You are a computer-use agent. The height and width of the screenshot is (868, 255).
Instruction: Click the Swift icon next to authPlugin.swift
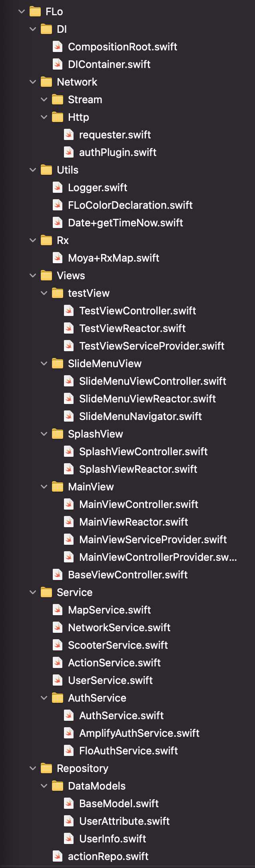(x=69, y=152)
